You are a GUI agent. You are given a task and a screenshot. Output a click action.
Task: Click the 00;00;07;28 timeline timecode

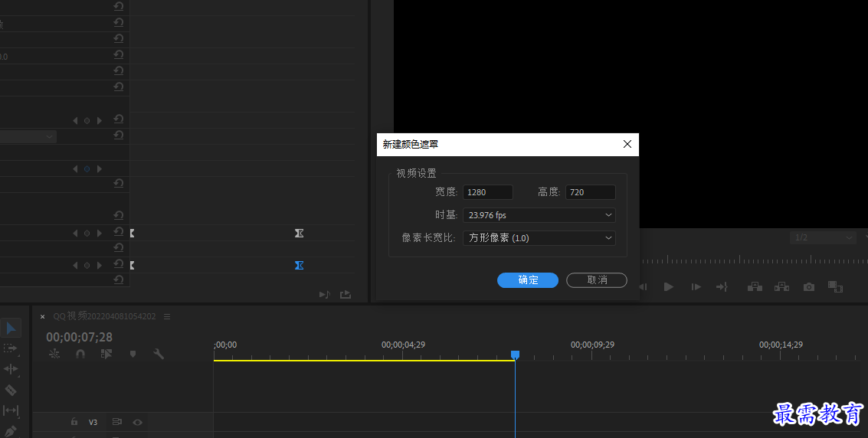point(79,337)
